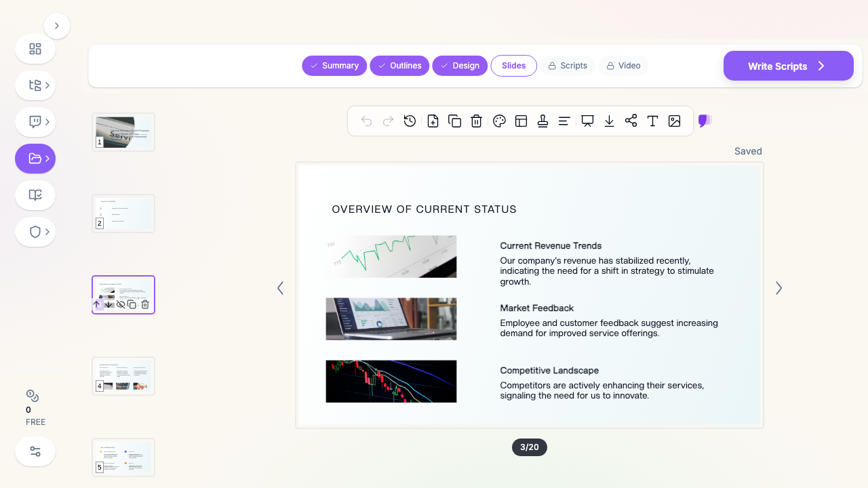Click the purple assistant chat icon
The height and width of the screenshot is (488, 868).
pos(705,121)
